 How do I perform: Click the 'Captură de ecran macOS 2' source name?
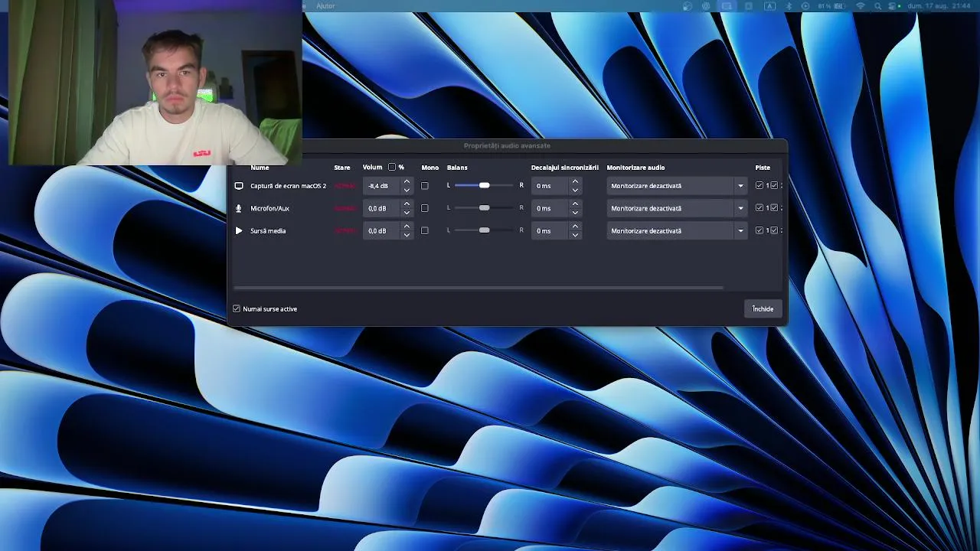pos(288,186)
